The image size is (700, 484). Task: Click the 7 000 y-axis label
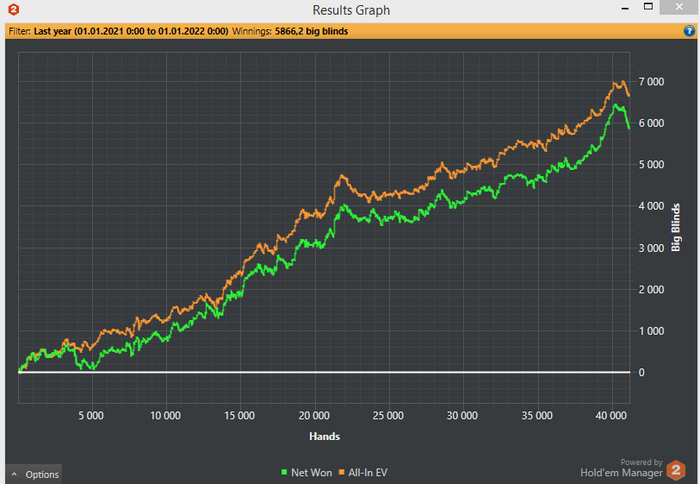click(x=651, y=82)
